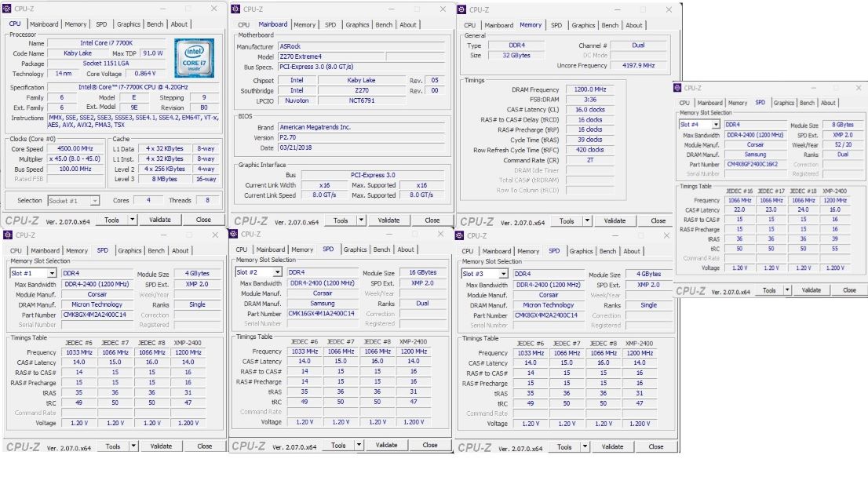868x488 pixels.
Task: Click the Tools button in the ASRock Mainboard window
Action: pyautogui.click(x=341, y=220)
